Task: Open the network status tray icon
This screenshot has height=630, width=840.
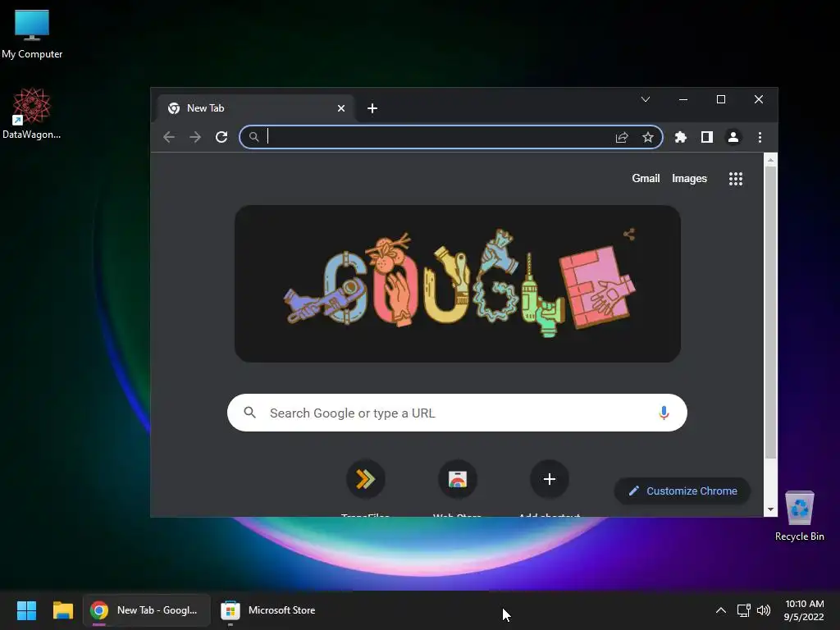Action: click(x=743, y=610)
